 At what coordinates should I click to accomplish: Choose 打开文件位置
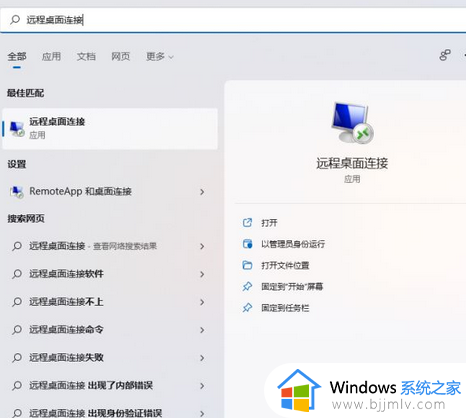coord(285,265)
